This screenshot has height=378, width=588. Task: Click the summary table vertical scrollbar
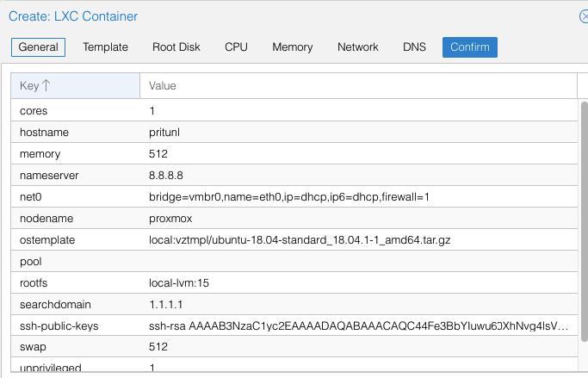(584, 221)
